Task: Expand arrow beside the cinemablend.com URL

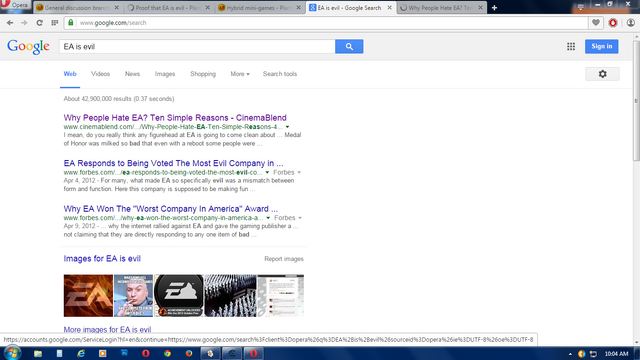Action: (x=287, y=127)
